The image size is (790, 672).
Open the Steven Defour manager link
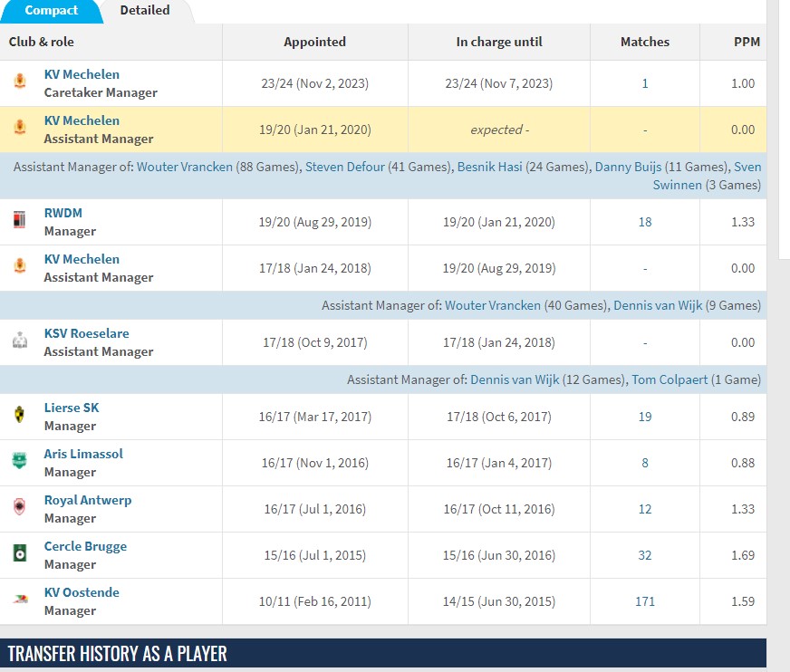345,167
